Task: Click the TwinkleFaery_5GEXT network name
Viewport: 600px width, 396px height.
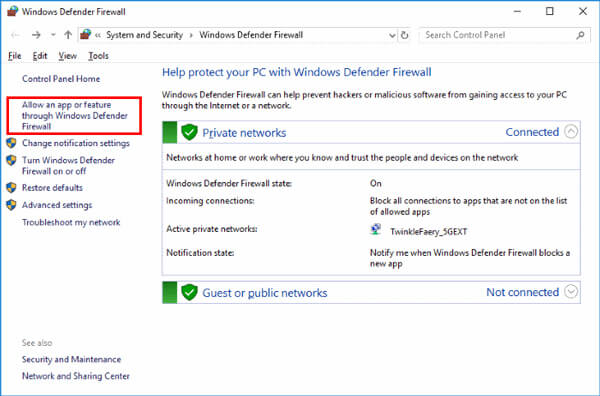Action: pos(429,231)
